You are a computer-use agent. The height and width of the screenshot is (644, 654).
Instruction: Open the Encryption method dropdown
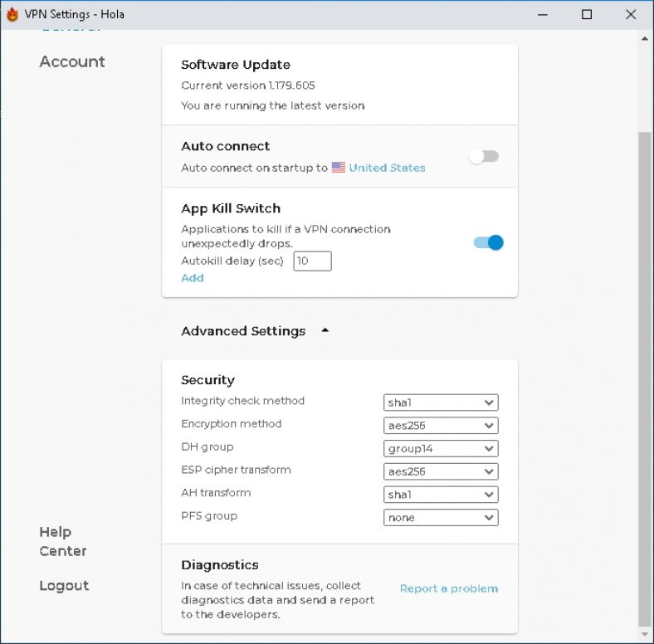pos(441,426)
